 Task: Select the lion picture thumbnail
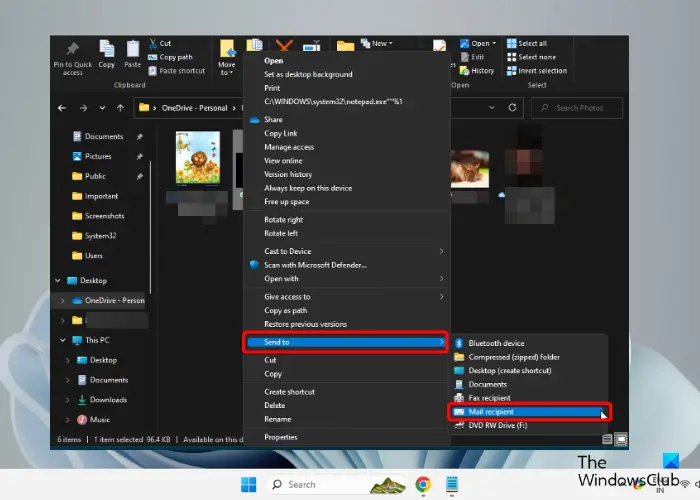click(x=197, y=158)
